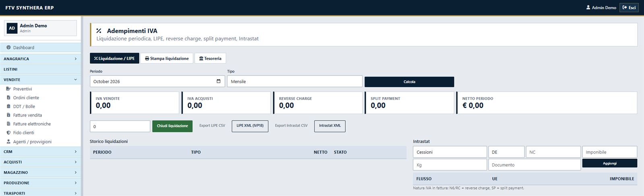
Task: Click the LIPE XML (IVP18) button
Action: pyautogui.click(x=250, y=126)
